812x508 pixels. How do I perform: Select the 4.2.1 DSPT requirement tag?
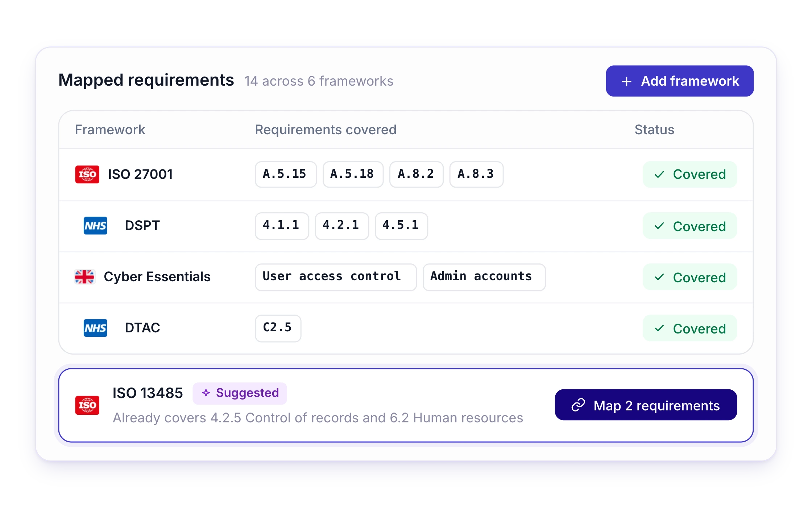(342, 226)
